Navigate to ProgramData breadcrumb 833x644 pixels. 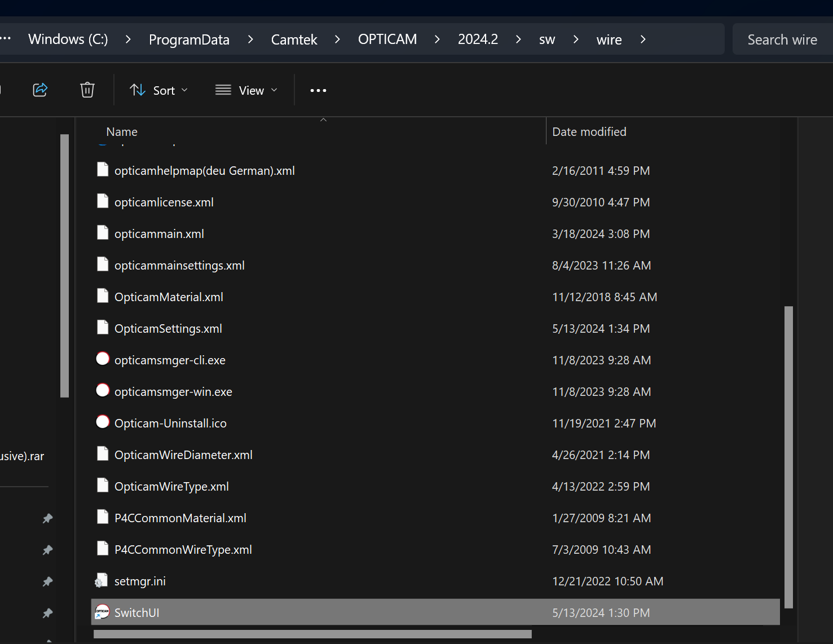189,39
